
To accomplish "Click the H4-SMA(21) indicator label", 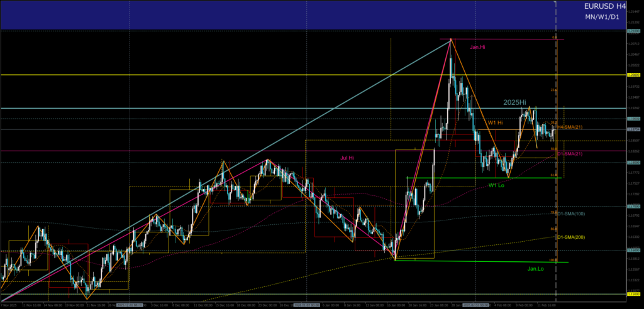I will pos(570,127).
